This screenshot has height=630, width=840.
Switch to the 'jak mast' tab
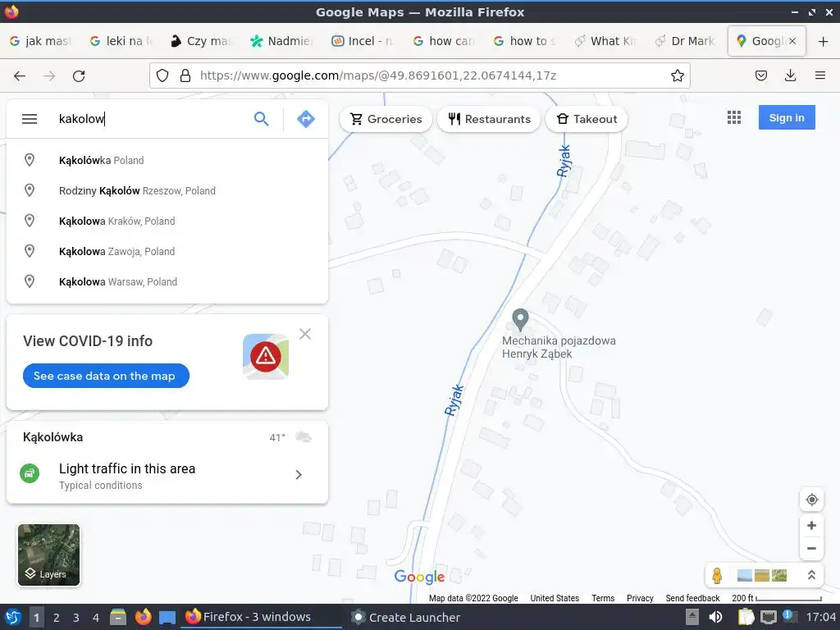[x=41, y=41]
